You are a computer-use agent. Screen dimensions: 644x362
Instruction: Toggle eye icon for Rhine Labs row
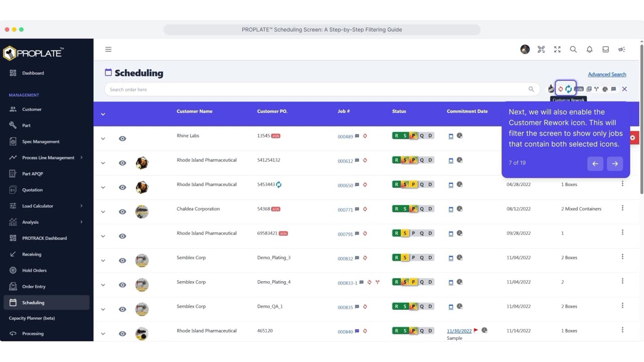tap(122, 139)
